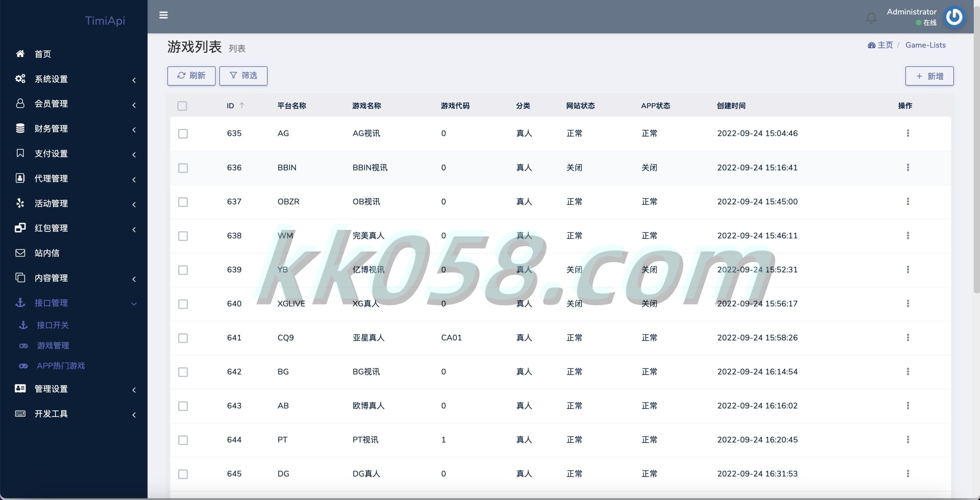The image size is (980, 500).
Task: Check the row 644 PT checkbox
Action: [183, 440]
